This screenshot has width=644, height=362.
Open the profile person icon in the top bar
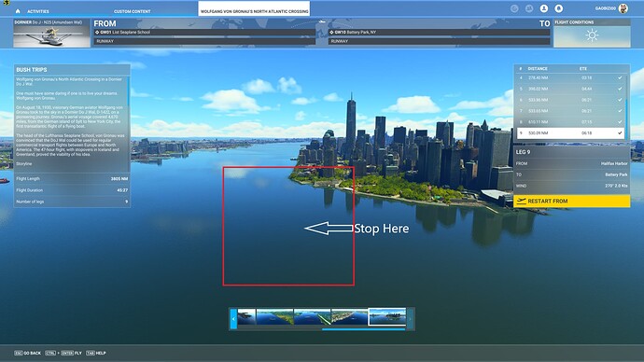(544, 8)
